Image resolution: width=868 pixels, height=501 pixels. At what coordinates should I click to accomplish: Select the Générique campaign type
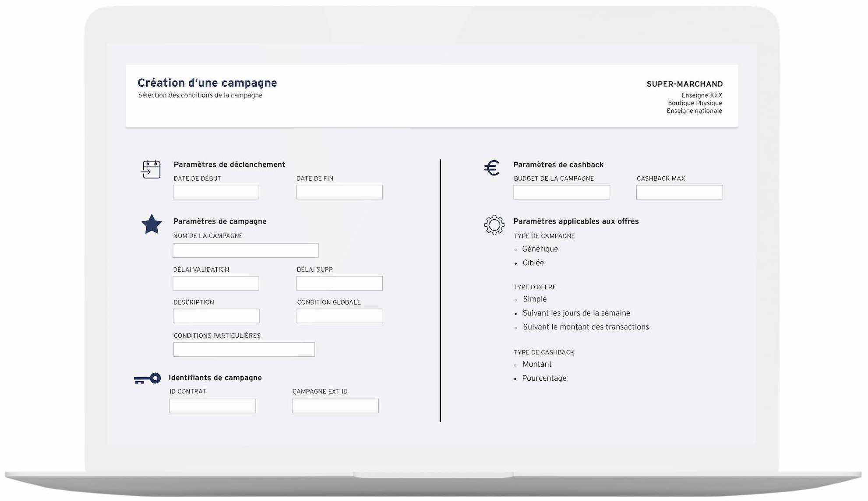pyautogui.click(x=536, y=249)
